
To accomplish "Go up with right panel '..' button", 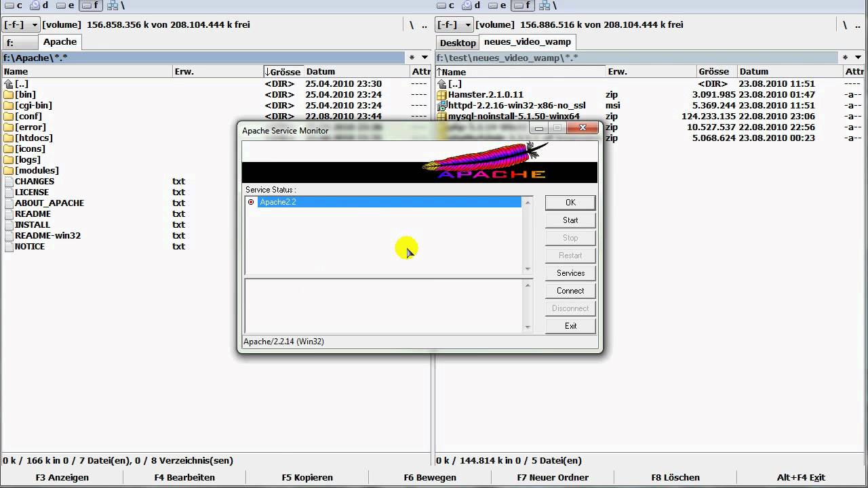I will [857, 24].
